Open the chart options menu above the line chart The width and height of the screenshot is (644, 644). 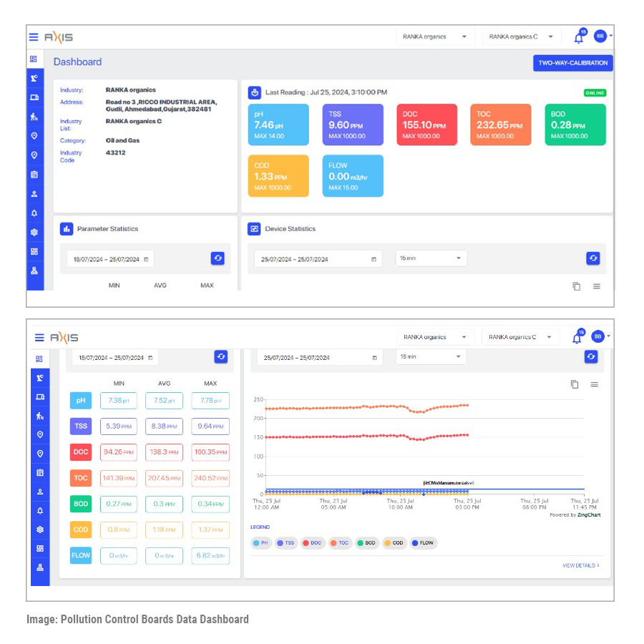(594, 384)
